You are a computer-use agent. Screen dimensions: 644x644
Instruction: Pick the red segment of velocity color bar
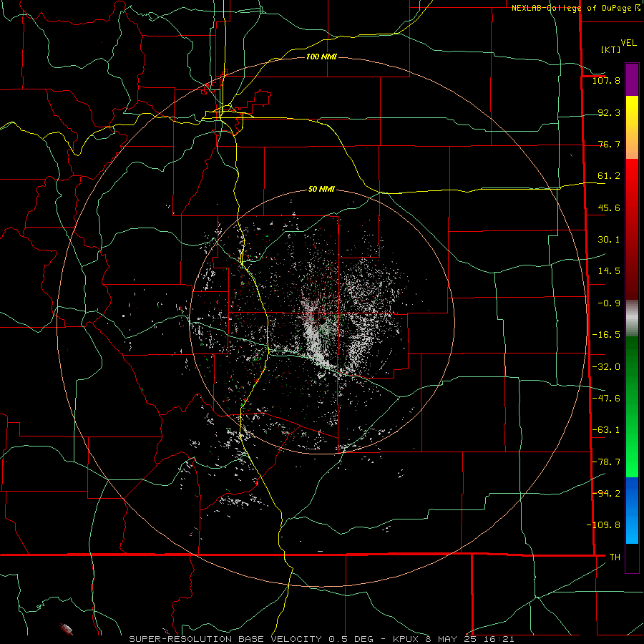point(632,229)
